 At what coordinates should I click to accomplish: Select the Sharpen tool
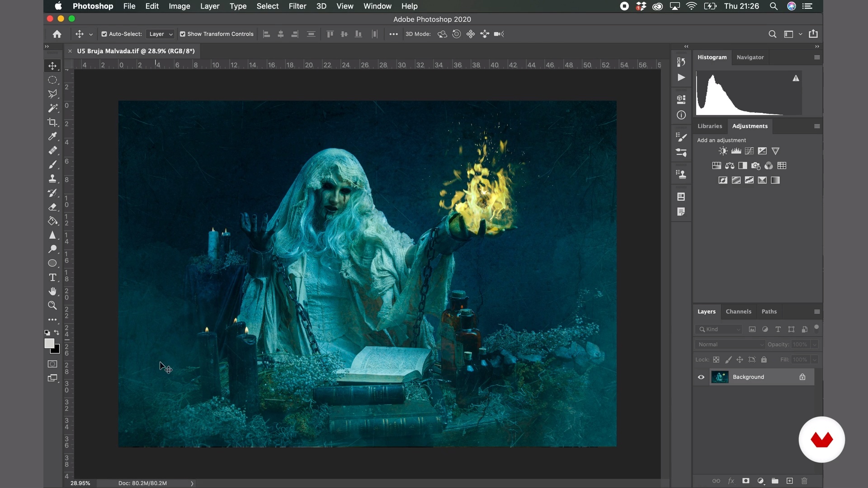[x=52, y=235]
